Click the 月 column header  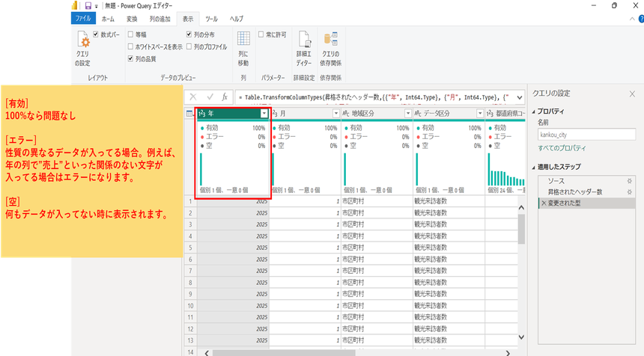pos(306,114)
